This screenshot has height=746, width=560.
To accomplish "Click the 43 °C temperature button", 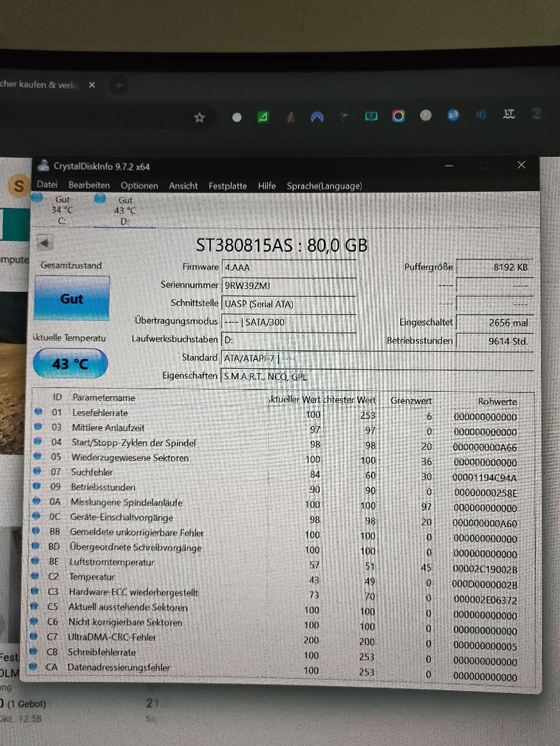I will click(70, 364).
